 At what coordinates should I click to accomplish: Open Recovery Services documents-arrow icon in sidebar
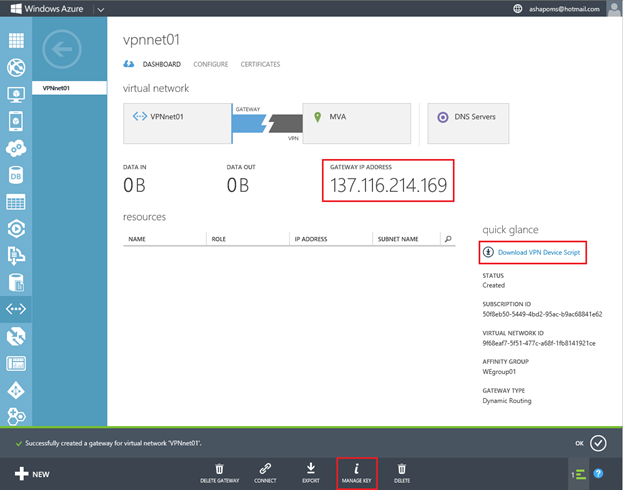16,256
